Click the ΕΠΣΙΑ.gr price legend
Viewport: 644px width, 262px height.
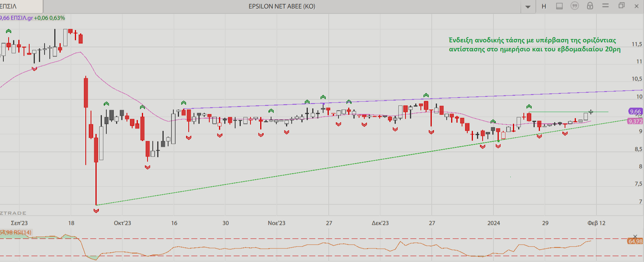[x=33, y=18]
